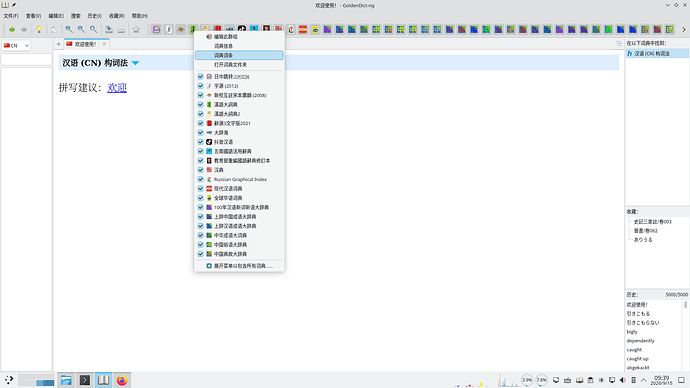Toggle the 全球华语词典 checkbox
Screen dimensions: 690x388
coord(201,198)
